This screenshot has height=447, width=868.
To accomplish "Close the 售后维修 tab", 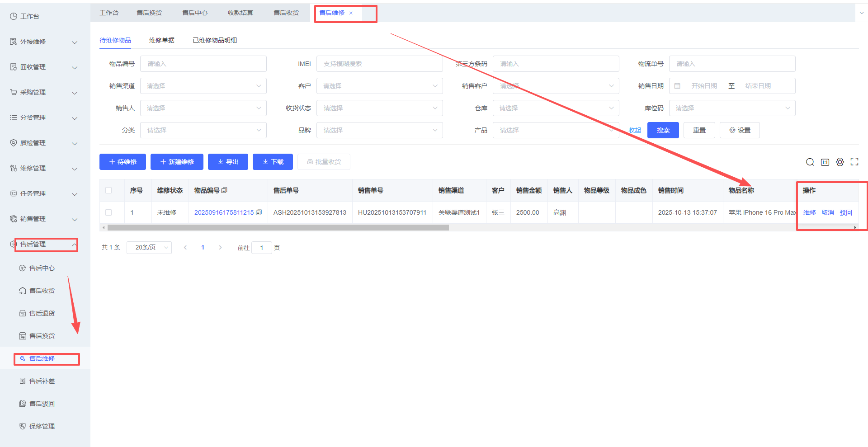I will [x=351, y=13].
